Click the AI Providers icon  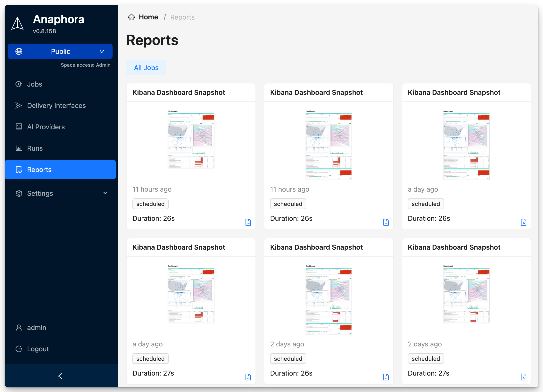19,127
